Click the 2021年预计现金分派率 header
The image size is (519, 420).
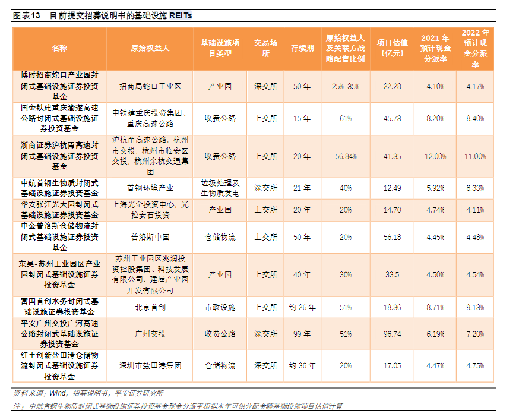[x=435, y=48]
